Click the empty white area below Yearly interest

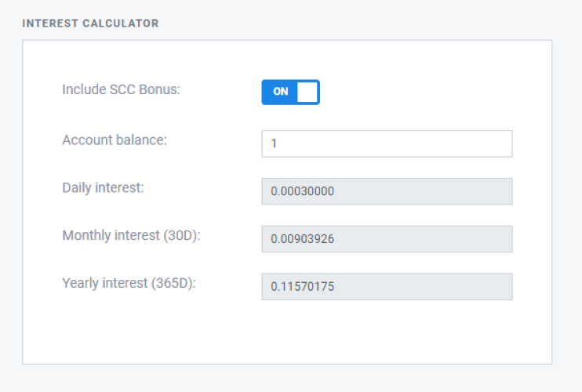point(287,332)
